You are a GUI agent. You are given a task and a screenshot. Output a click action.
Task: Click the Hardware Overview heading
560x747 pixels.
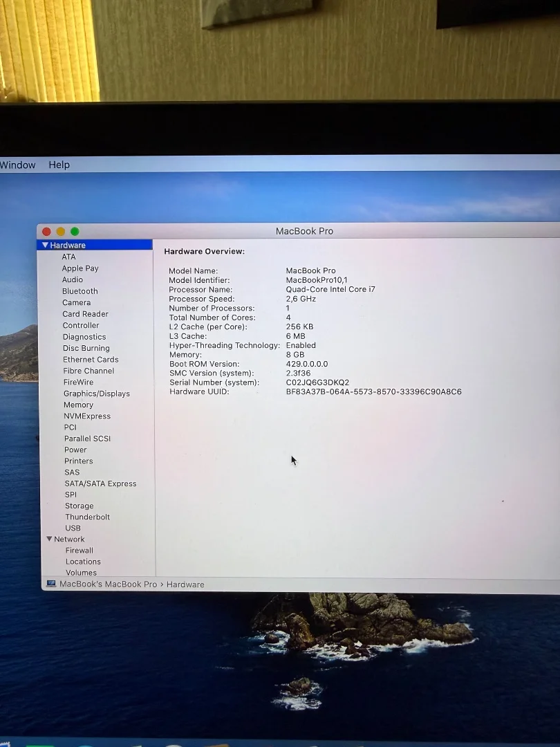click(204, 251)
